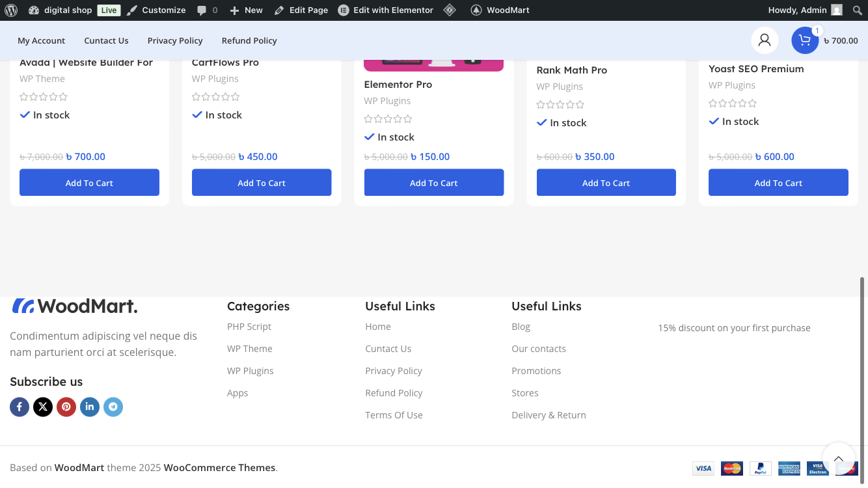Click the Elementor Pro product image

tap(433, 66)
